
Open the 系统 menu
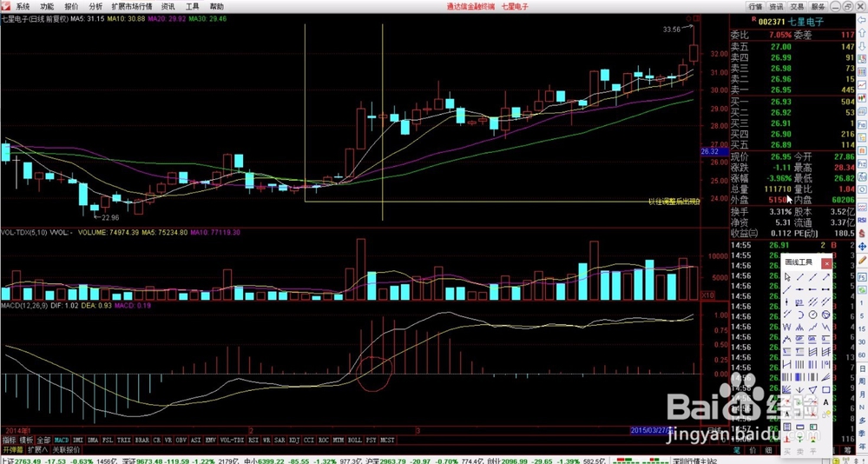pos(23,7)
